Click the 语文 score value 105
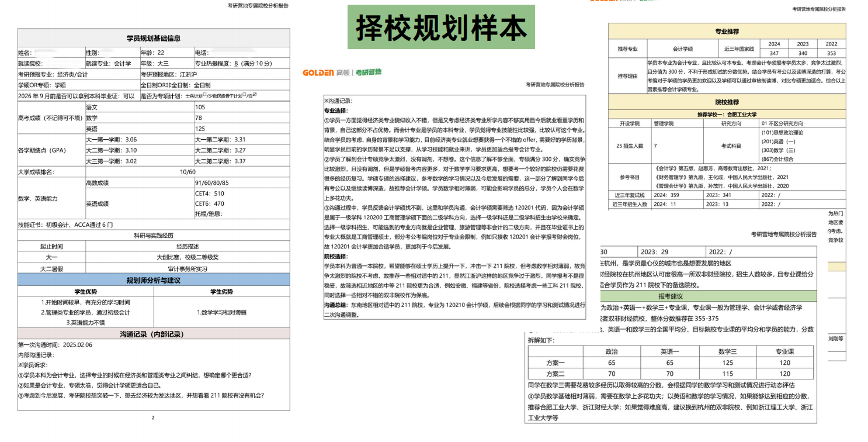 point(200,107)
